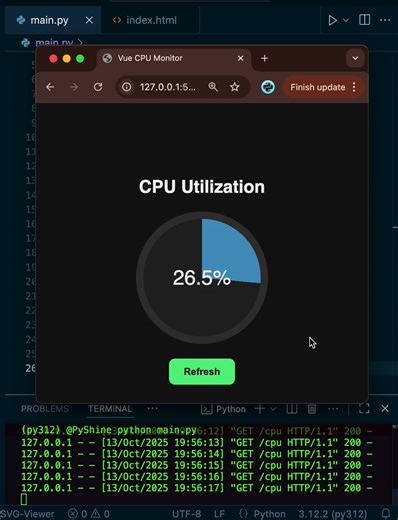Viewport: 398px width, 520px height.
Task: Click the 26.5% CPU gauge value
Action: 201,277
